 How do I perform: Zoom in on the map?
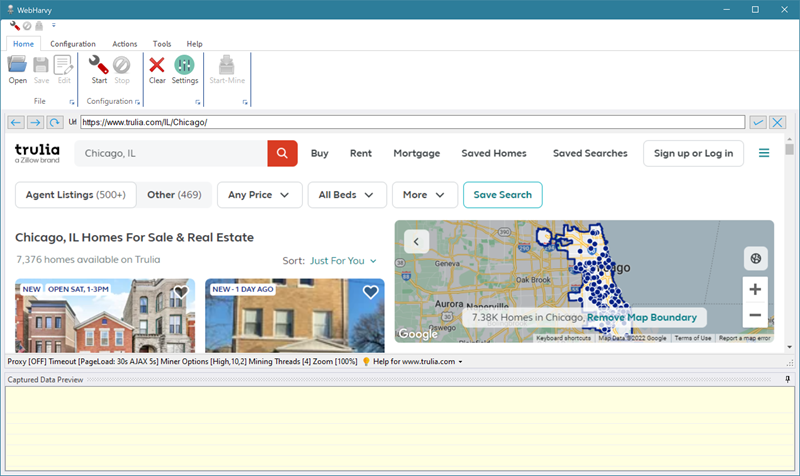[755, 289]
